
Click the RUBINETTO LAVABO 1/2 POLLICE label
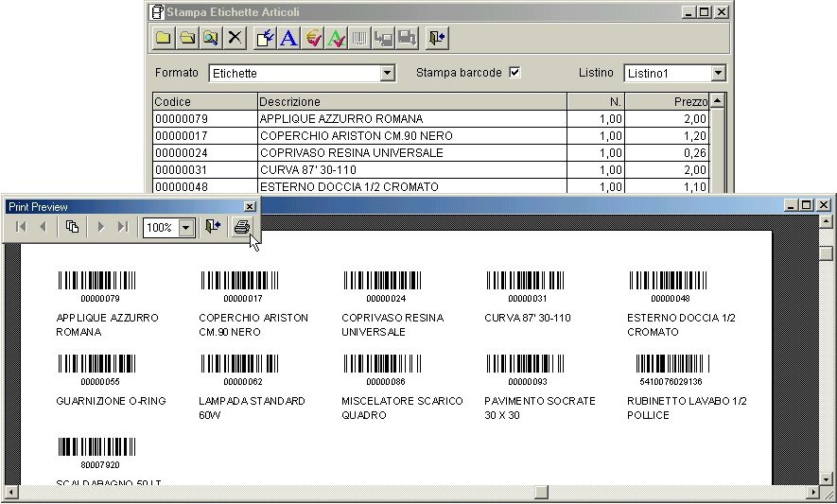(687, 408)
